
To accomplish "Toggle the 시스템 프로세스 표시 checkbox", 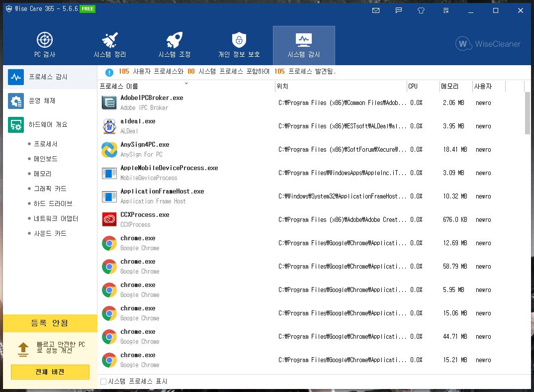I will (103, 382).
